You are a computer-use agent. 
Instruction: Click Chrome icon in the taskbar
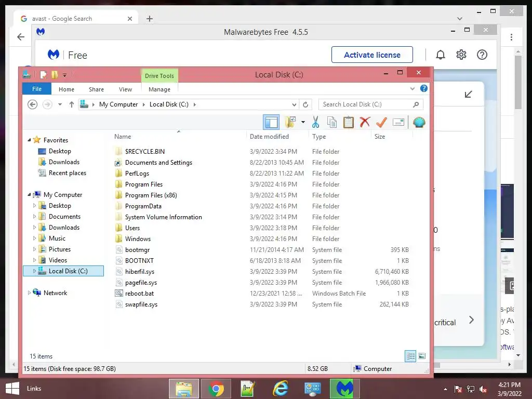(216, 389)
